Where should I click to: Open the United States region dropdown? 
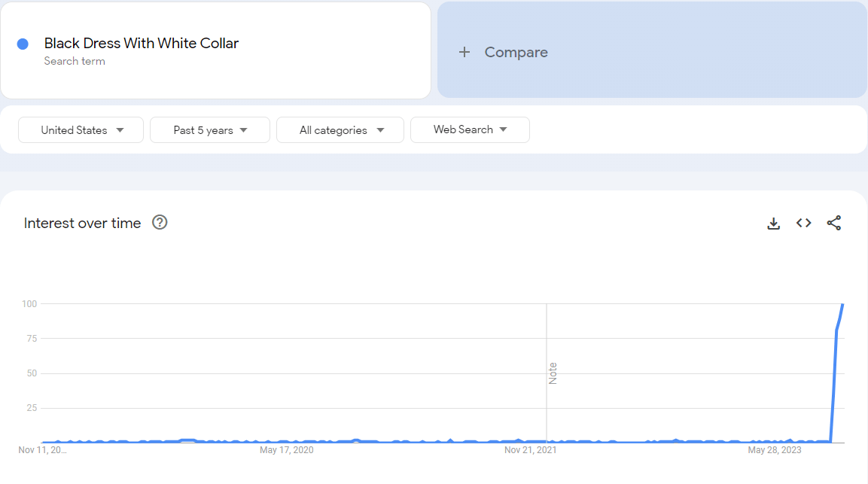tap(81, 130)
